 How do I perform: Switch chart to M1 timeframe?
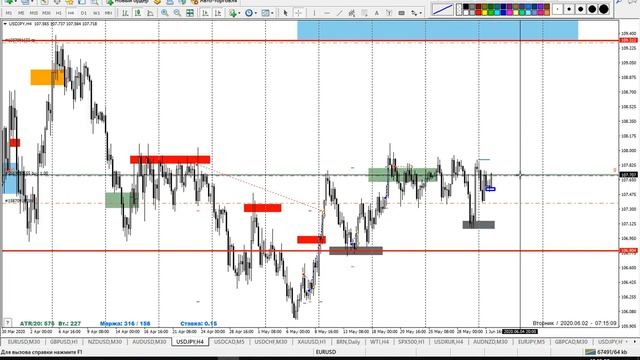pos(9,13)
